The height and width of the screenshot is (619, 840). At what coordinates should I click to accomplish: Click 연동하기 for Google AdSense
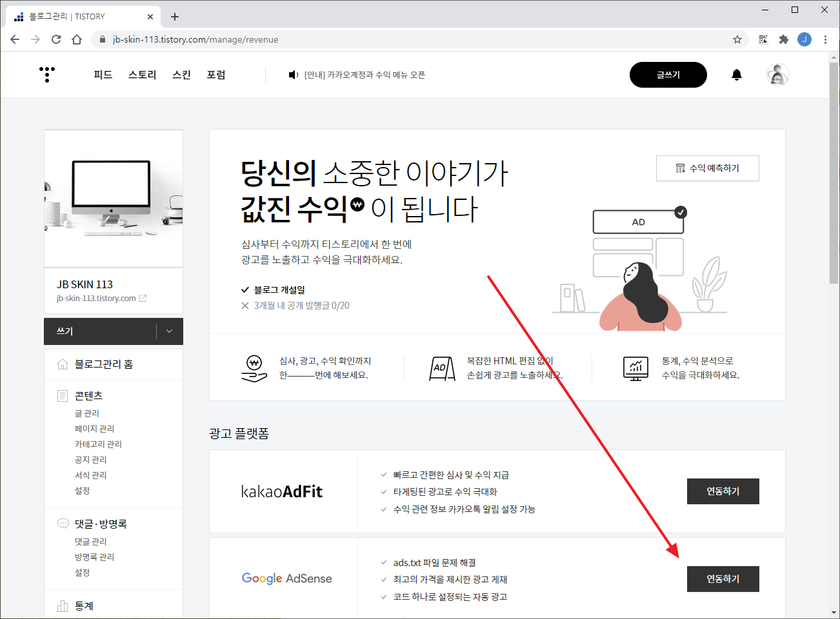tap(723, 579)
